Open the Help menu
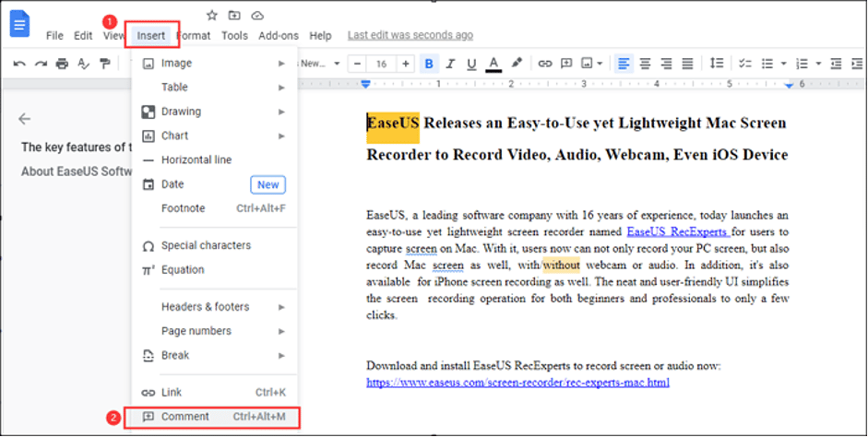The width and height of the screenshot is (868, 437). click(x=320, y=35)
